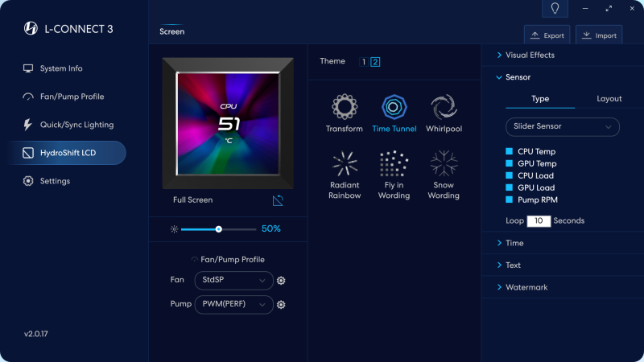Open the Fan StdSP dropdown
This screenshot has width=644, height=362.
click(233, 280)
